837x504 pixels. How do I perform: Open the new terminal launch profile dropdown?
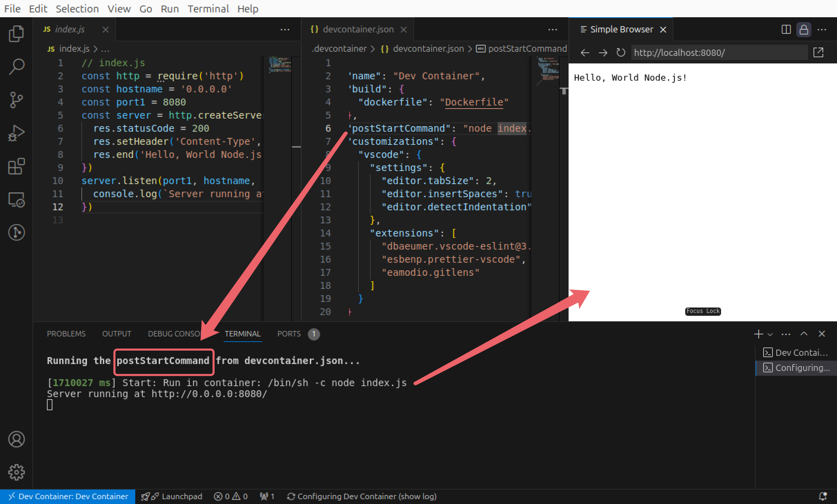[770, 334]
